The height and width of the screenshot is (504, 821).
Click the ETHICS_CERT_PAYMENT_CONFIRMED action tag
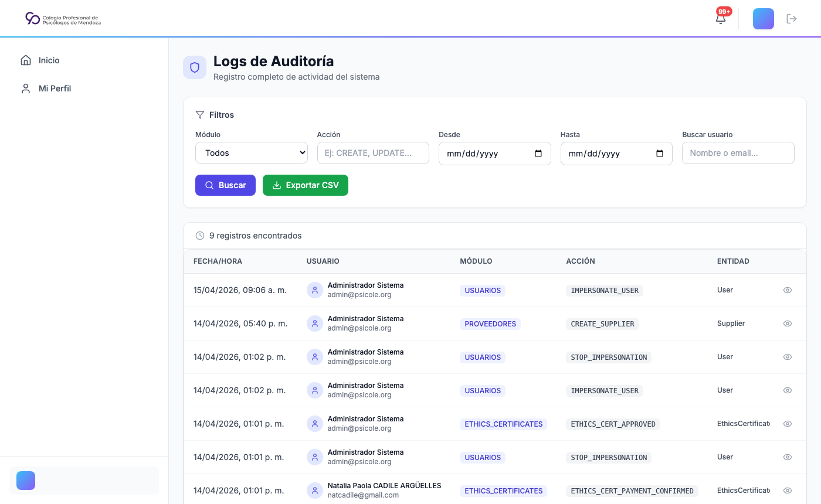tap(632, 491)
